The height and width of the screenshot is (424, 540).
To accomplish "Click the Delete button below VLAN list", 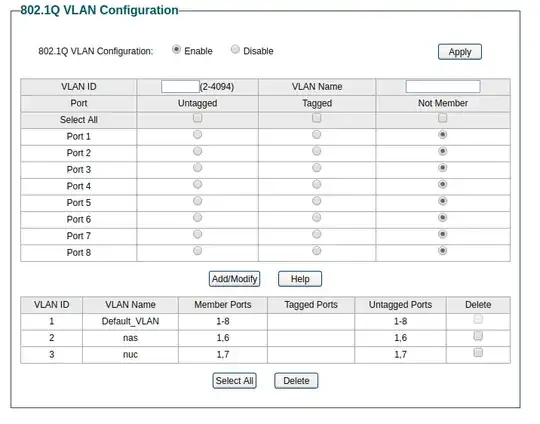I will (x=296, y=381).
